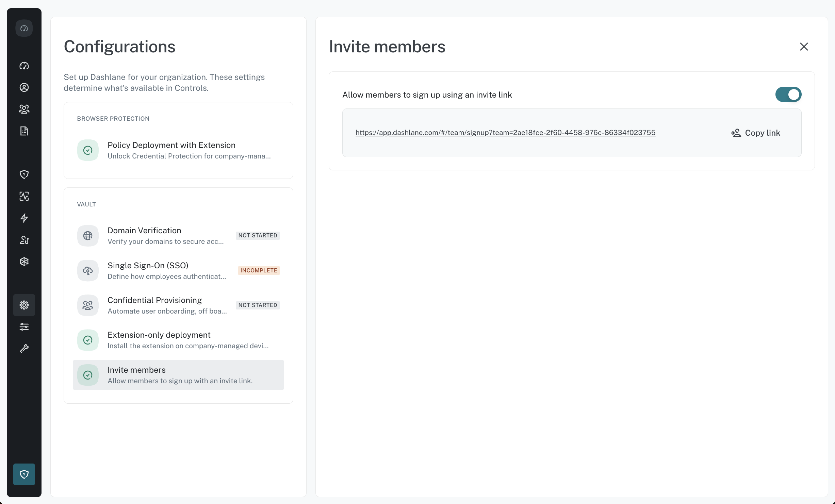This screenshot has height=504, width=835.
Task: Click the Invite members check icon
Action: click(88, 375)
